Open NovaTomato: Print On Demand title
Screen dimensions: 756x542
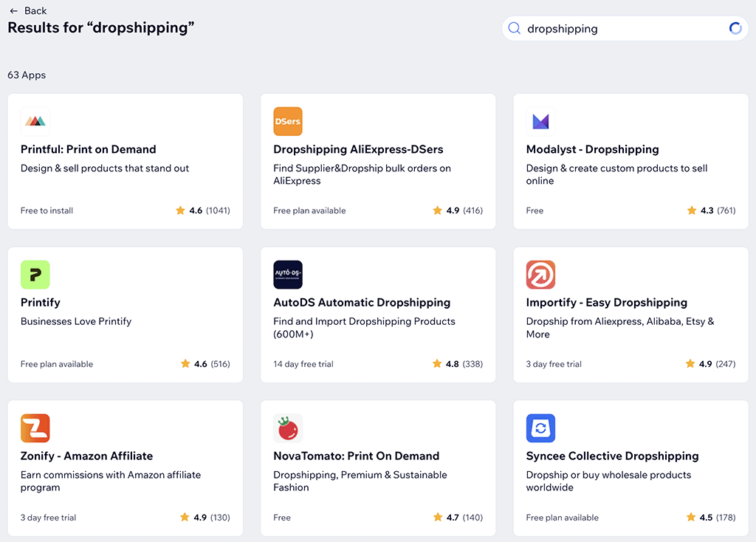357,456
